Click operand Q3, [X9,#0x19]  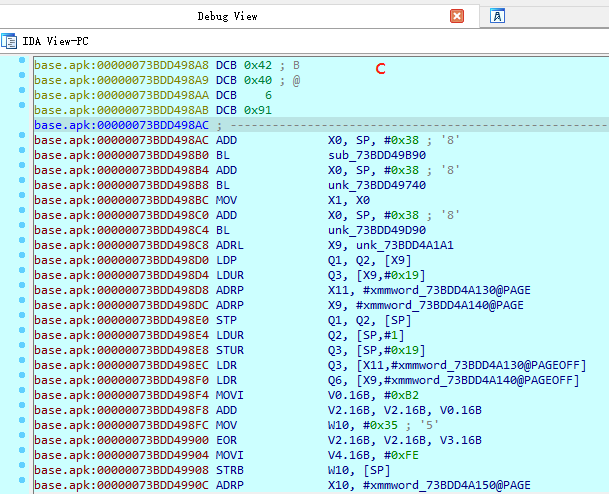(x=376, y=275)
